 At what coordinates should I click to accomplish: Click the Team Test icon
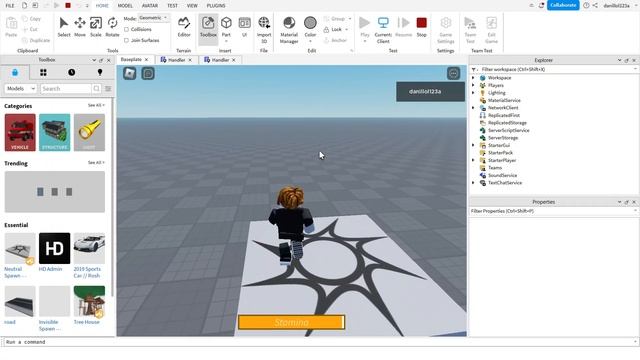(470, 29)
